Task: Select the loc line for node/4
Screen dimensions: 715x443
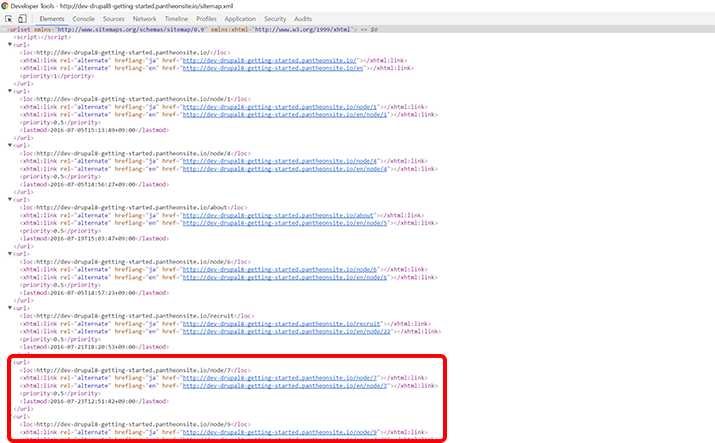Action: pos(135,153)
